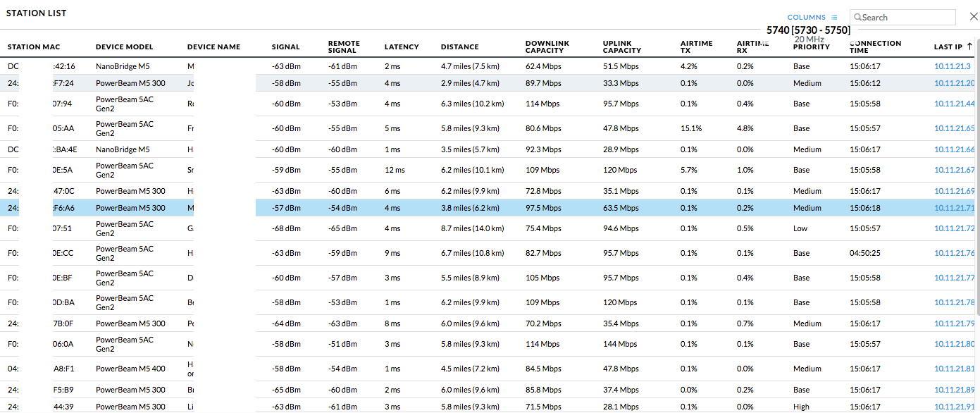Screen dimensions: 980x413
Task: Sort by Device Model header
Action: [124, 47]
